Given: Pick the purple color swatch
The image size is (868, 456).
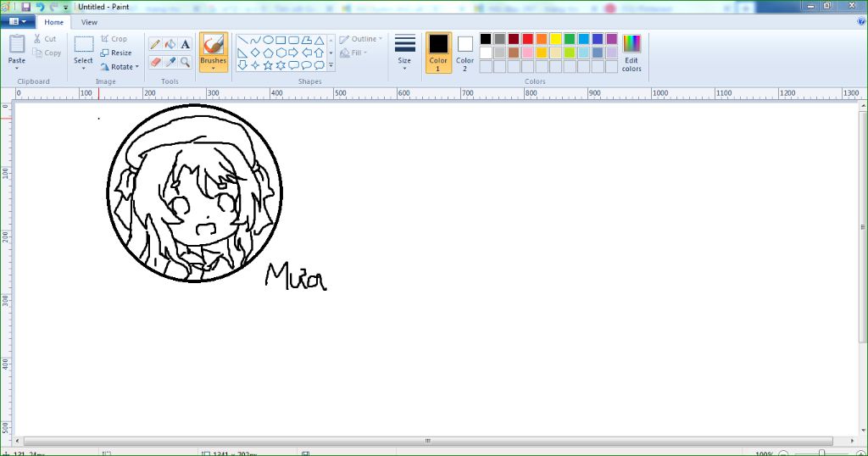Looking at the screenshot, I should point(612,39).
